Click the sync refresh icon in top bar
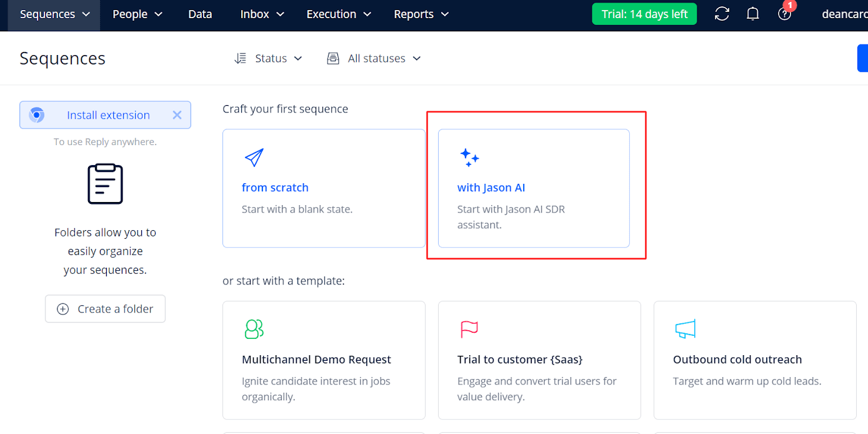This screenshot has height=434, width=868. click(722, 14)
